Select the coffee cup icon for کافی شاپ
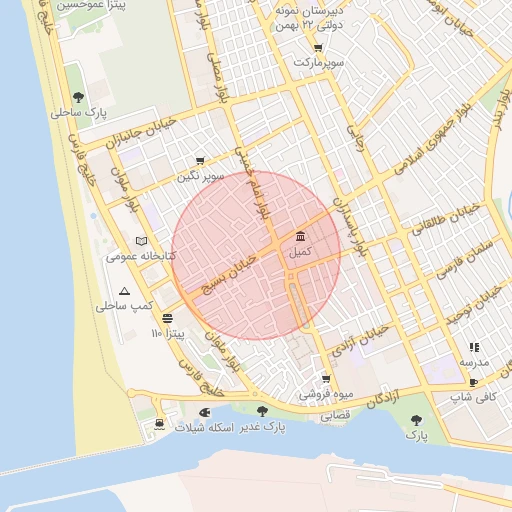512x512 pixels. pos(473,382)
